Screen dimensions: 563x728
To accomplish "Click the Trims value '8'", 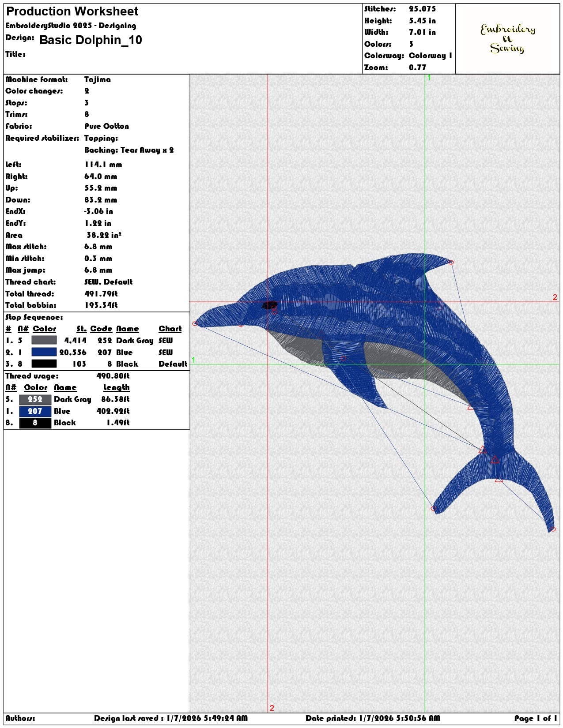I will click(87, 114).
